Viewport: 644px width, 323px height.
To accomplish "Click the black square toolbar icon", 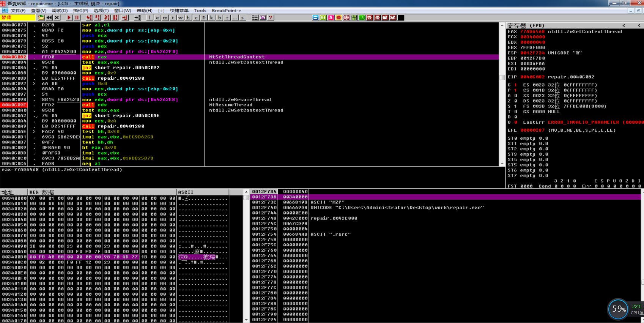I will [401, 17].
